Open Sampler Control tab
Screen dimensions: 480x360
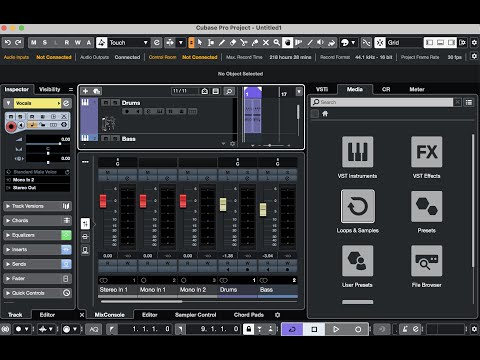point(196,315)
